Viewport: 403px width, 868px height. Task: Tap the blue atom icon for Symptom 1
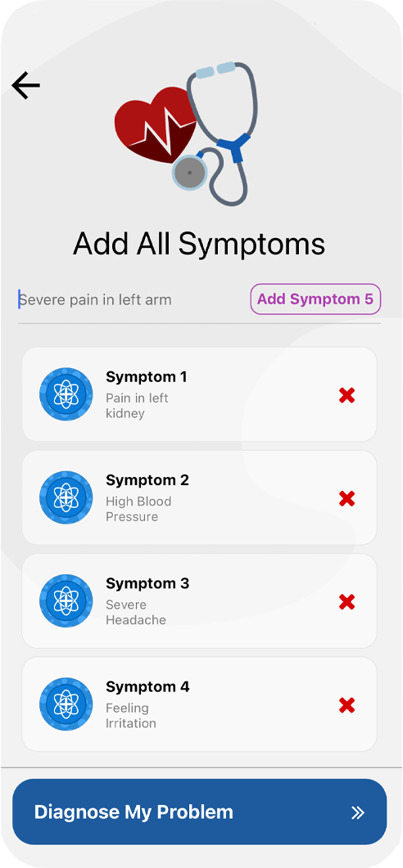coord(66,394)
